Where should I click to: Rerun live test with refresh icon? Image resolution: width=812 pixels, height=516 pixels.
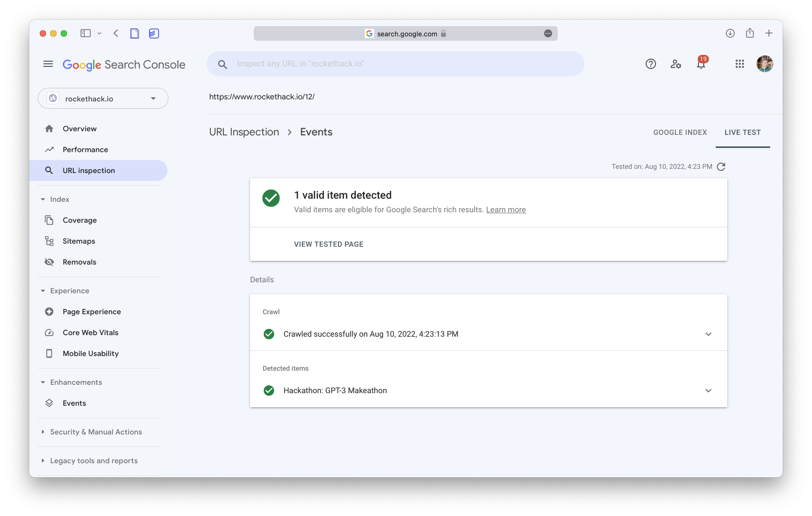pyautogui.click(x=721, y=167)
